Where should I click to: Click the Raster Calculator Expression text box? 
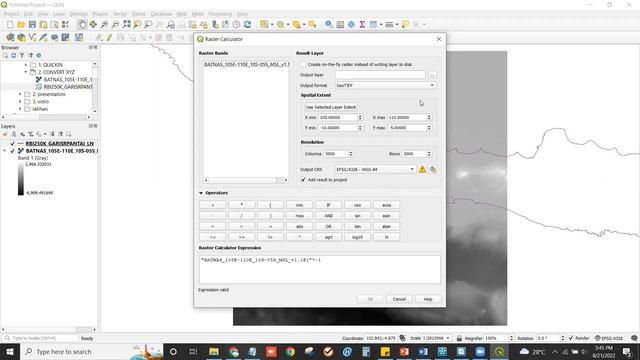click(320, 269)
